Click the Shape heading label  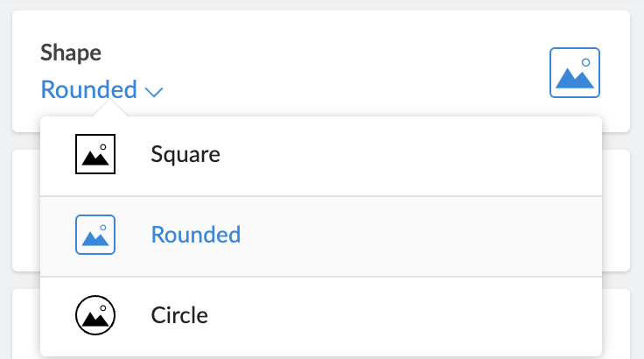71,53
